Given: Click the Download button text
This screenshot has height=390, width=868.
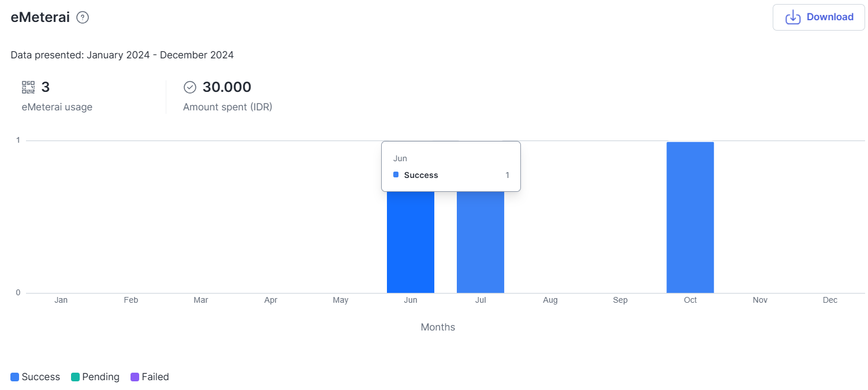Looking at the screenshot, I should click(830, 17).
